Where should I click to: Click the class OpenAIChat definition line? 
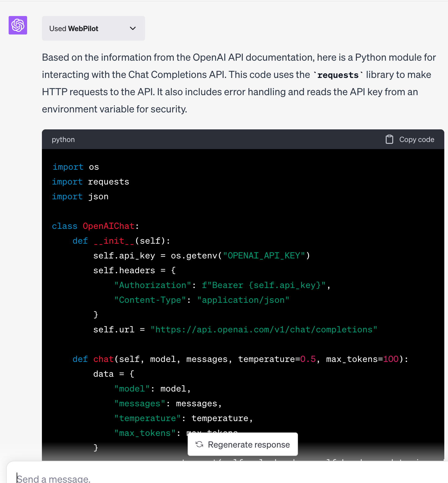click(x=96, y=226)
